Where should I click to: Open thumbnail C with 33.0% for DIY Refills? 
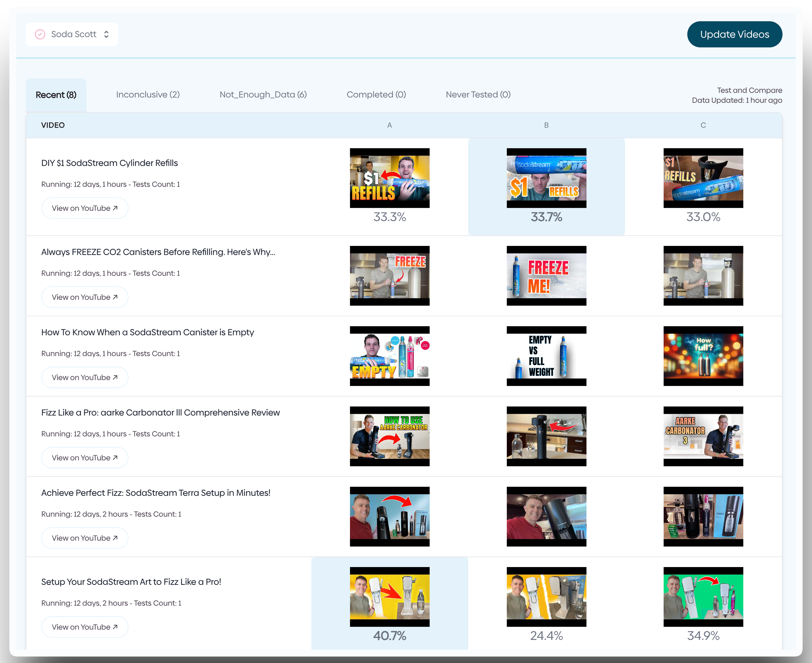[x=703, y=178]
